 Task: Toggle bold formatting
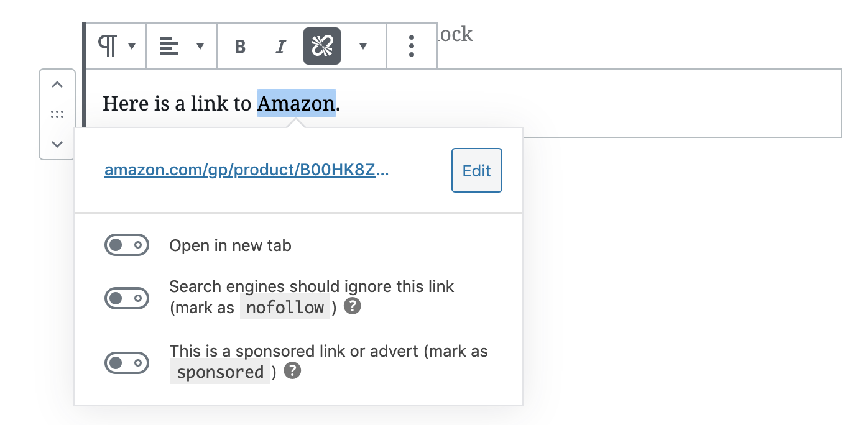click(x=240, y=47)
